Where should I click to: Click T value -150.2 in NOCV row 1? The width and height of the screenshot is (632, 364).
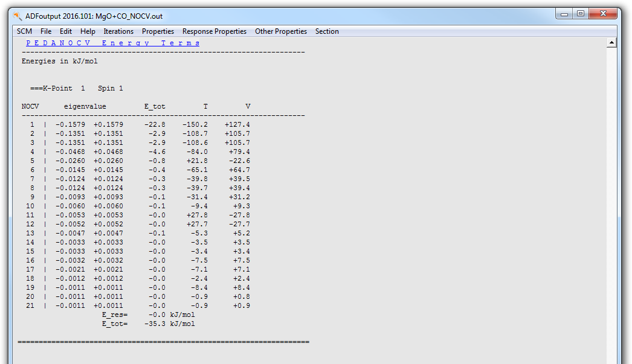click(195, 125)
